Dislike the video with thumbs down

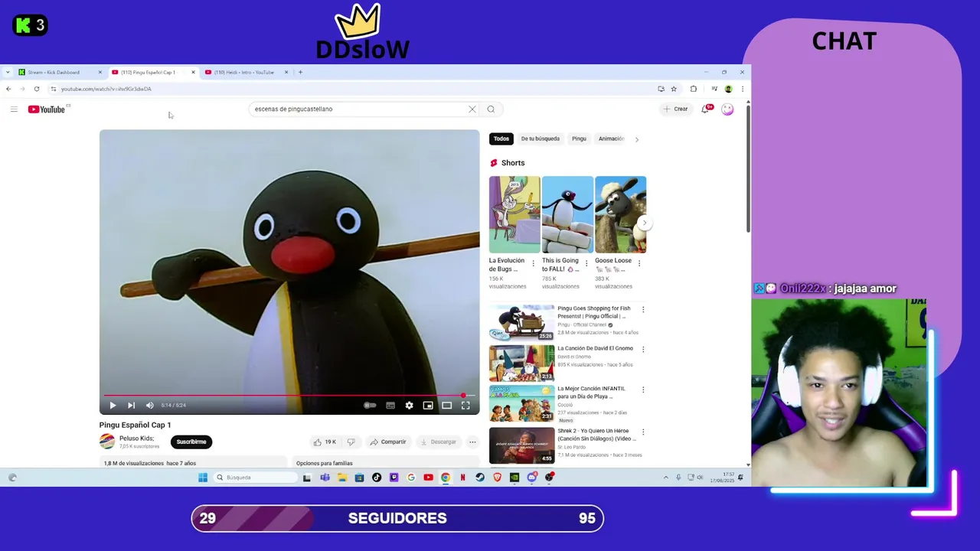pyautogui.click(x=351, y=442)
